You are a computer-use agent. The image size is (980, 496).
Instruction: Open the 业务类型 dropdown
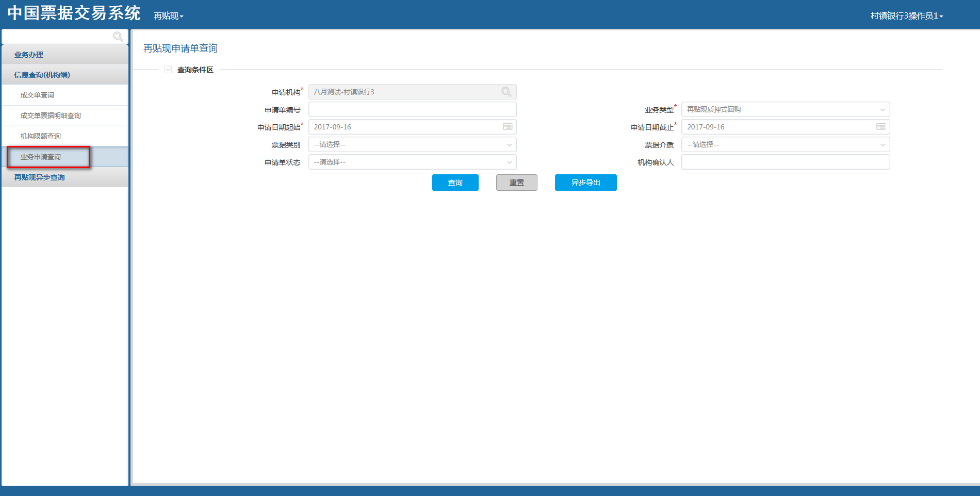[785, 109]
